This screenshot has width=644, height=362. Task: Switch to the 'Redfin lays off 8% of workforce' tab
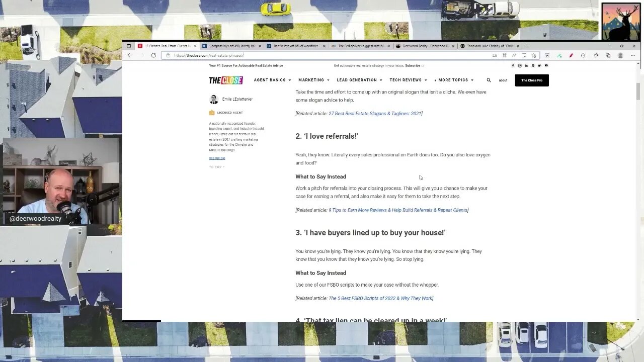(x=296, y=46)
